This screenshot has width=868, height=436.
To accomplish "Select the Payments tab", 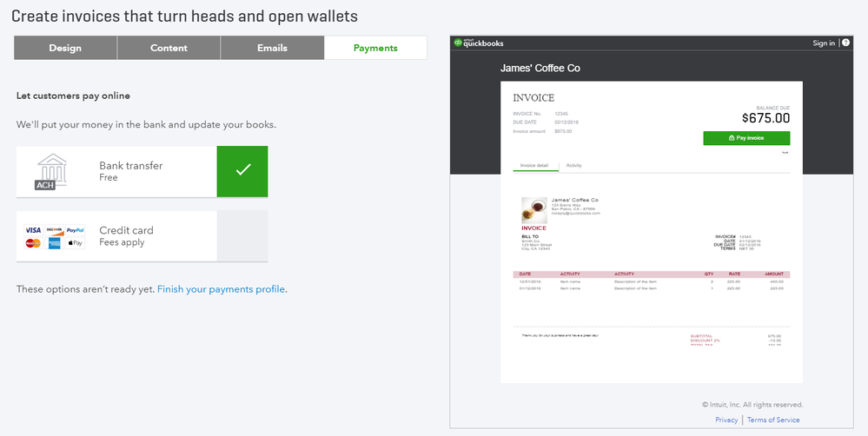I will coord(375,48).
